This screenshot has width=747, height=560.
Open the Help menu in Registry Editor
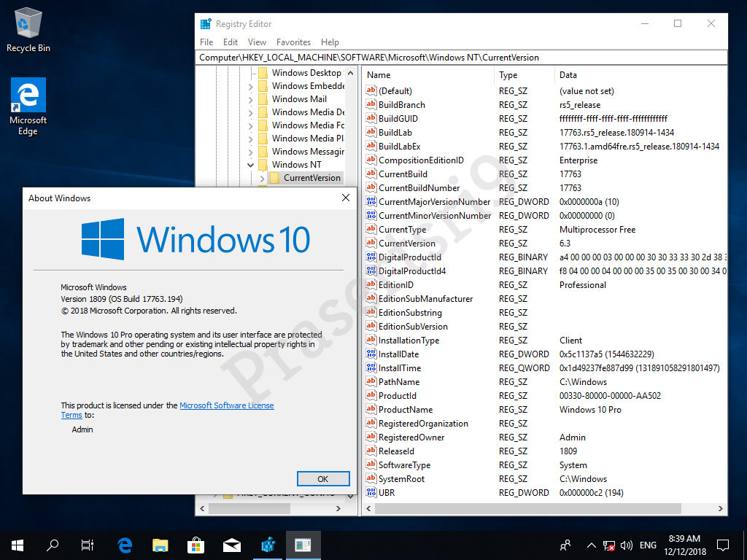[330, 42]
